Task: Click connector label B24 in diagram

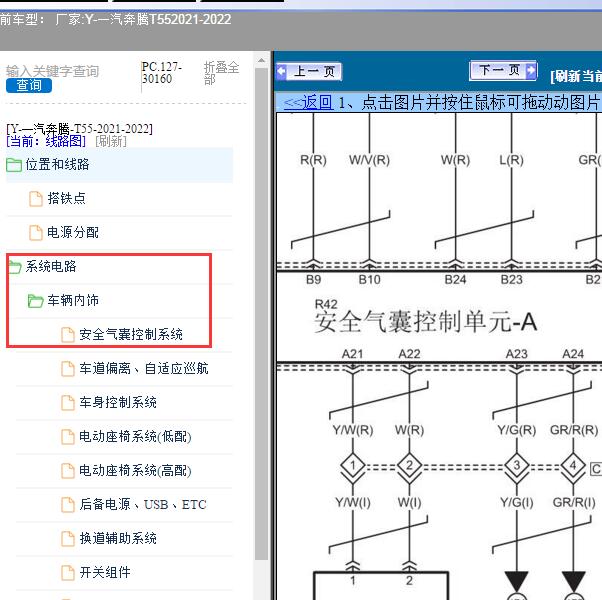Action: point(455,279)
